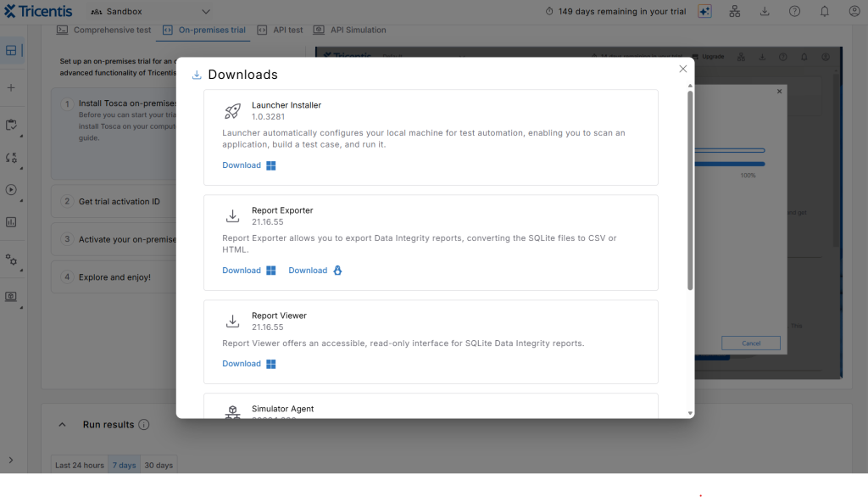This screenshot has height=497, width=868.
Task: Click the Simulator Agent title
Action: click(x=282, y=409)
